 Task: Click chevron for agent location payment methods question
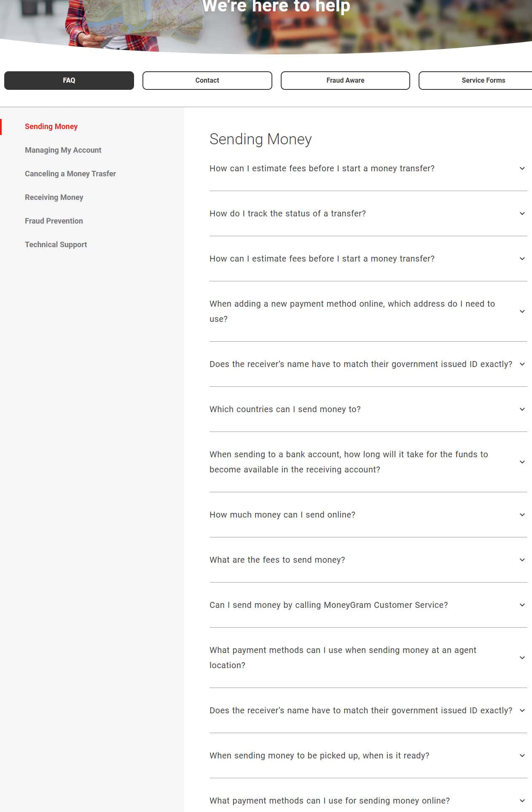522,658
